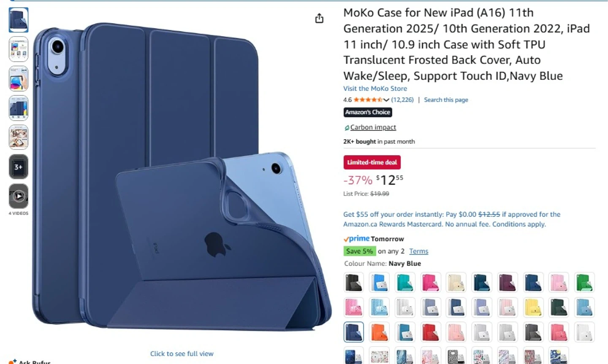Select the first navy blue case thumbnail
This screenshot has width=608, height=364.
point(19,20)
